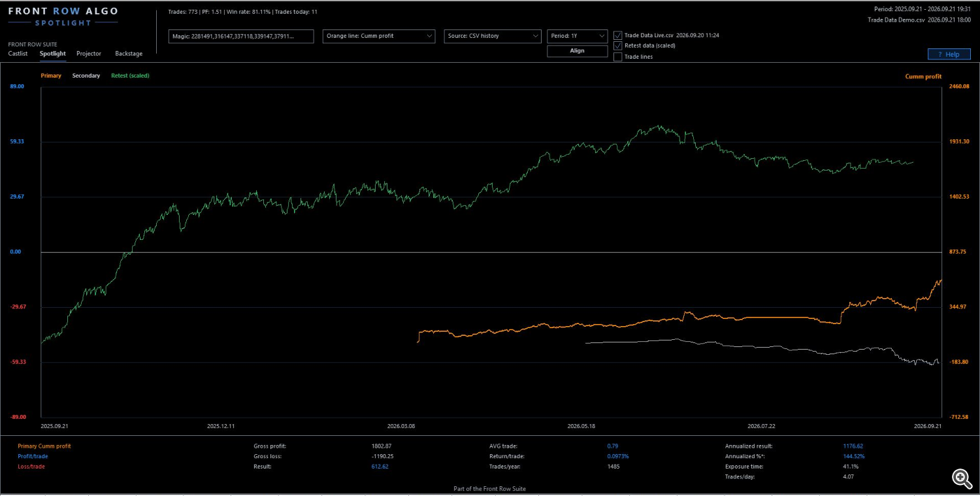
Task: Open the Help button
Action: 949,54
